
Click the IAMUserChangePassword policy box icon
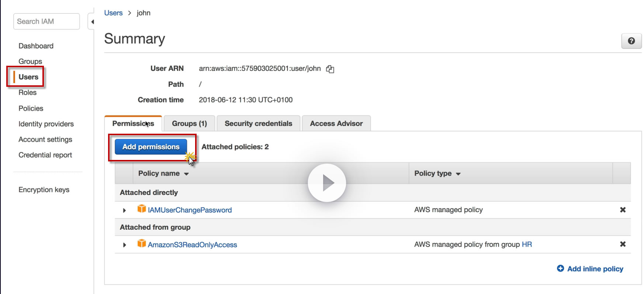click(142, 209)
